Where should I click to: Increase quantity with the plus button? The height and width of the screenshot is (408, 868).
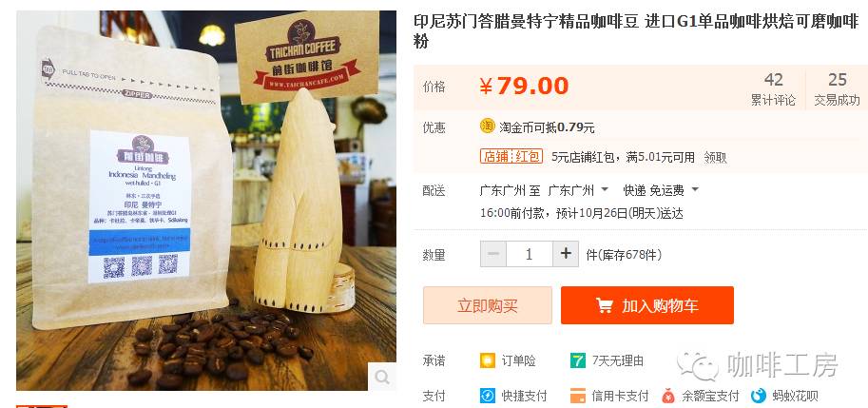tap(566, 254)
